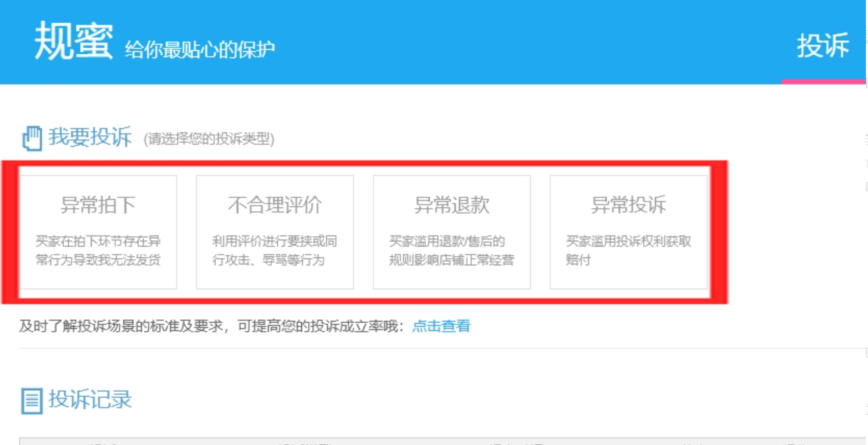Click the 投诉记录 section heading

click(90, 400)
